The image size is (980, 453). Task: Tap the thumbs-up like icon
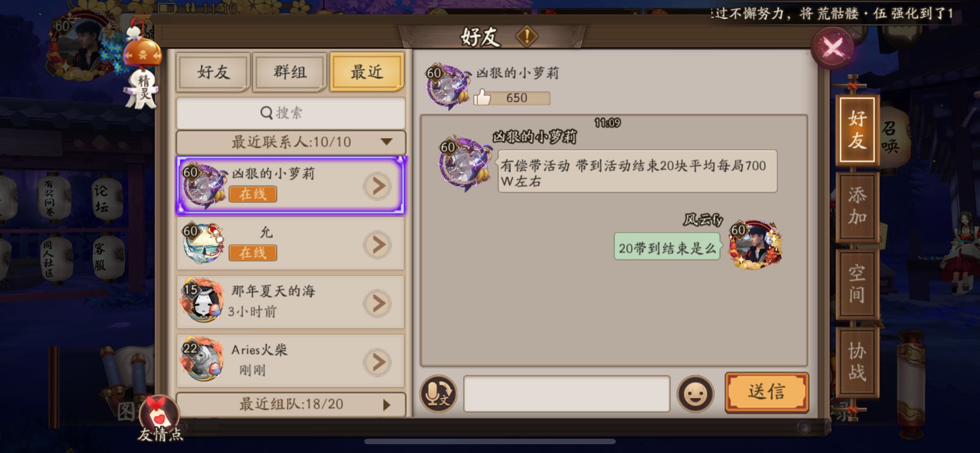click(482, 98)
